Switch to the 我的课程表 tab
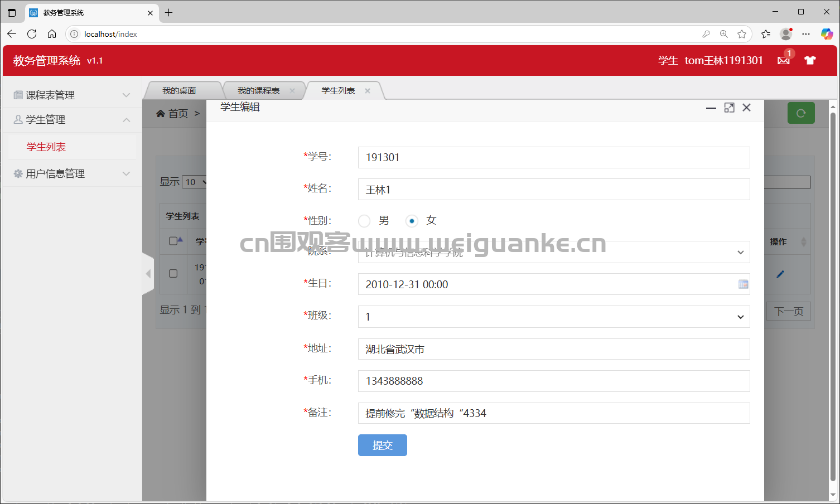Screen dimensions: 840x504 (x=259, y=91)
